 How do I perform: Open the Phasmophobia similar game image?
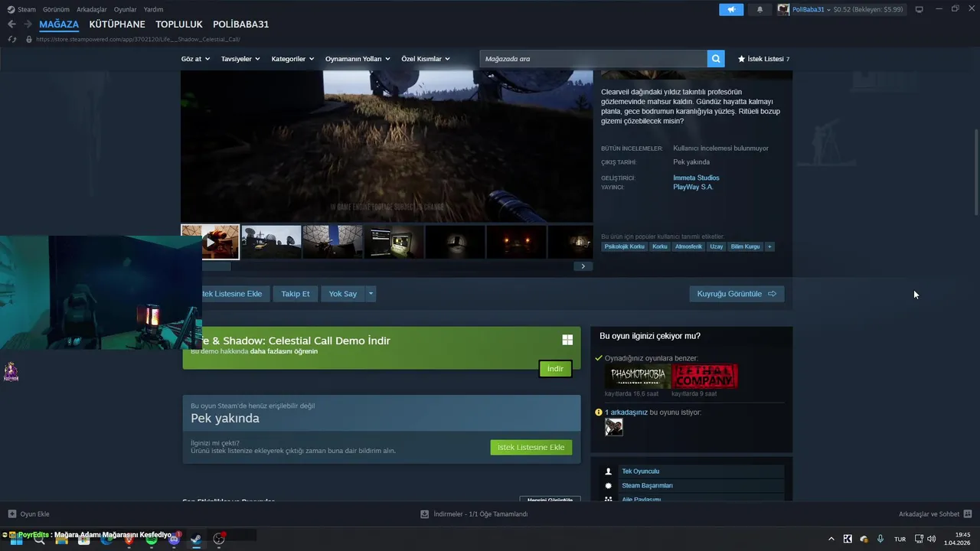click(638, 377)
